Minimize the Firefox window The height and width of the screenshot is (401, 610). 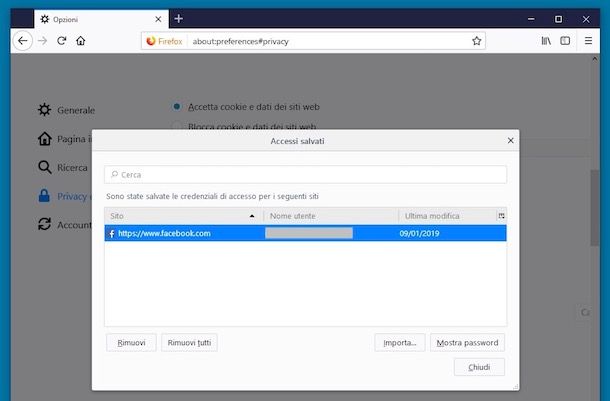(531, 19)
